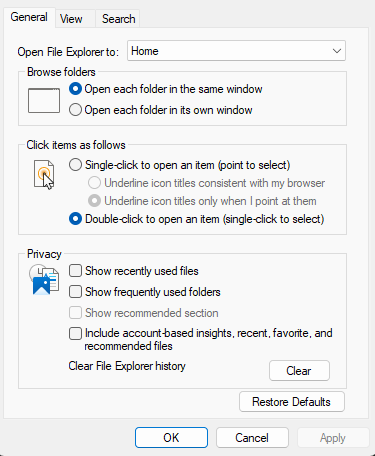Image resolution: width=375 pixels, height=456 pixels.
Task: Click the 'Clear File Explorer history' label
Action: coord(127,366)
